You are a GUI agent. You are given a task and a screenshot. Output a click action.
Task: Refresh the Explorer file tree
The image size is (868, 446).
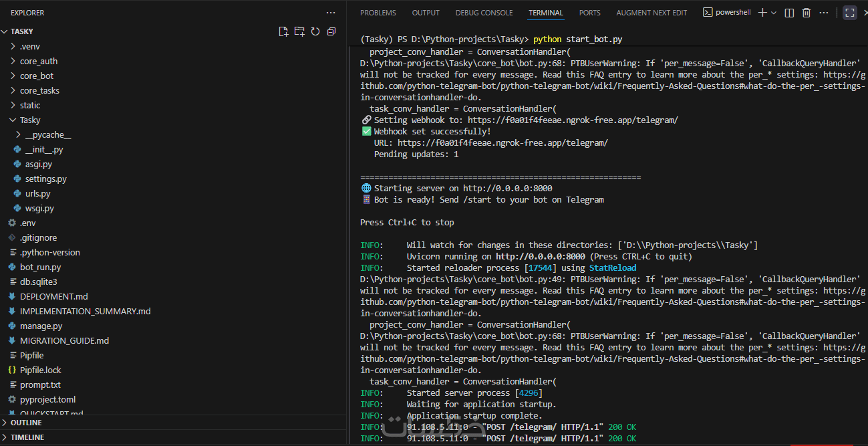click(x=315, y=31)
